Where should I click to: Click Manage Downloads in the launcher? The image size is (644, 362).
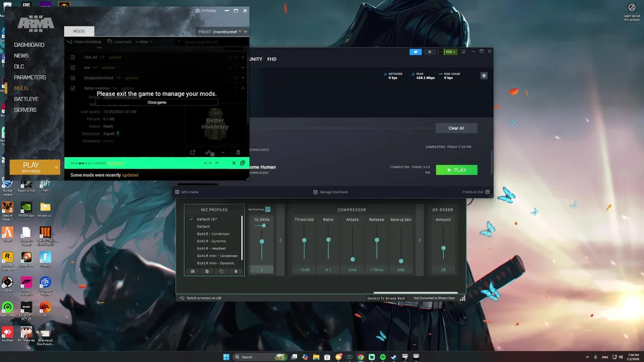click(x=331, y=192)
